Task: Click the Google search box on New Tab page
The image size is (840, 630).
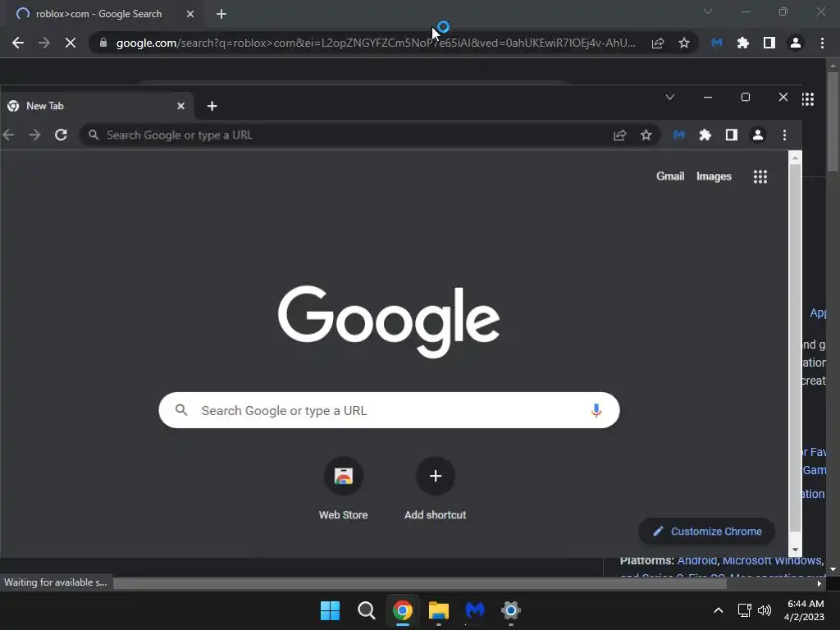Action: (389, 410)
